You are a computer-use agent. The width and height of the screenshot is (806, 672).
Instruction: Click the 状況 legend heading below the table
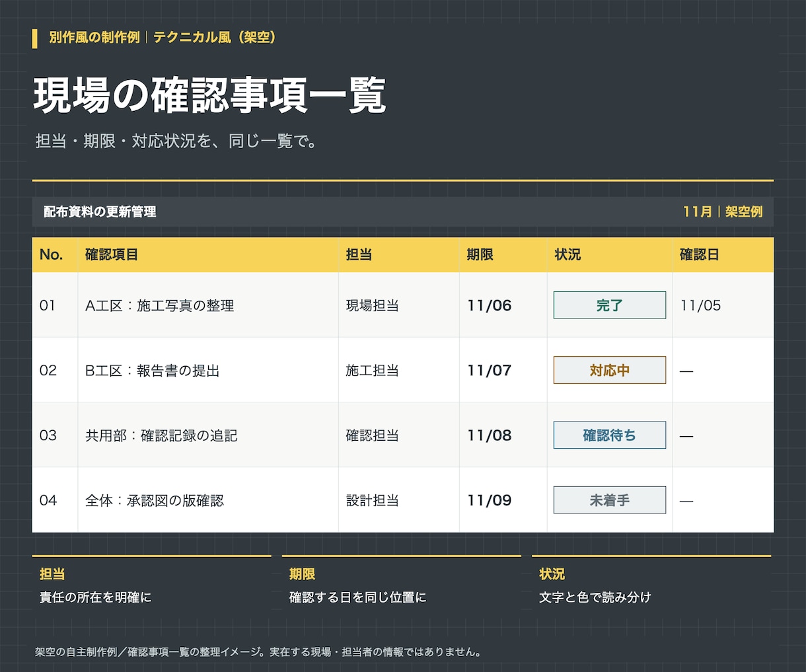(552, 574)
